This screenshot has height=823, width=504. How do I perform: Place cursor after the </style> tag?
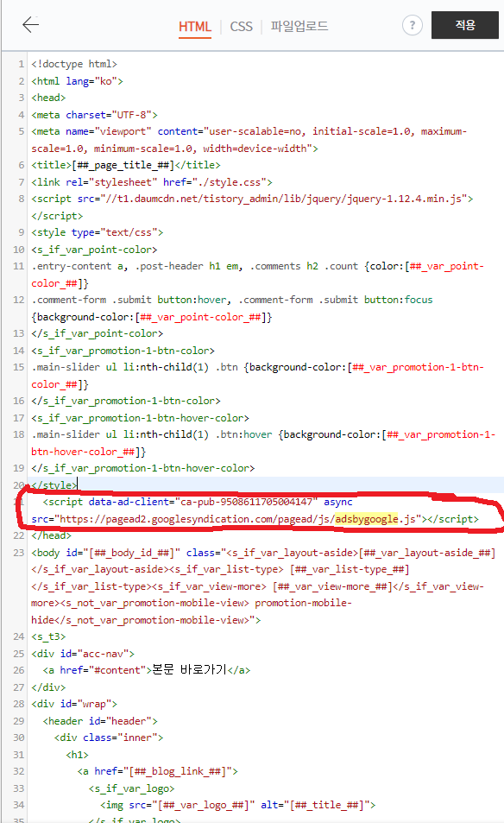78,485
